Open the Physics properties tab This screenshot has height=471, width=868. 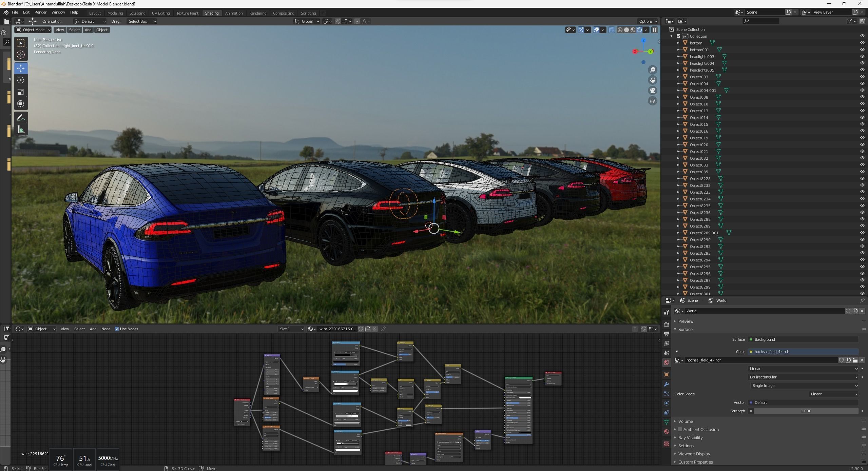[666, 403]
